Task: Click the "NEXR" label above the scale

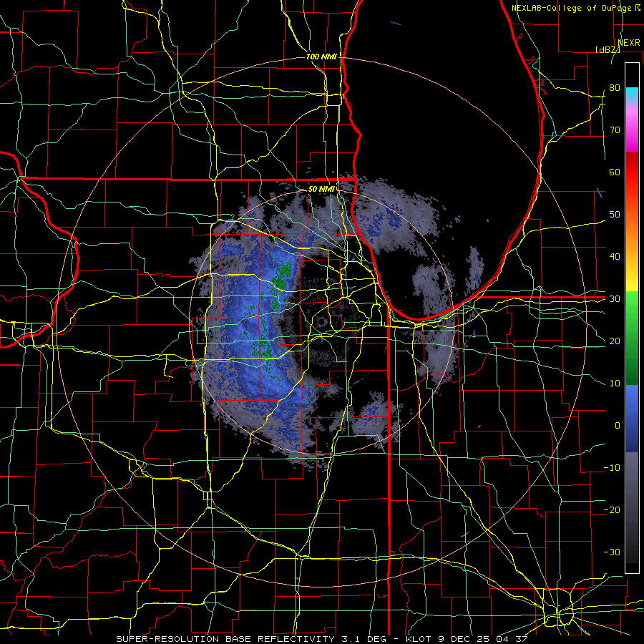Action: coord(629,43)
